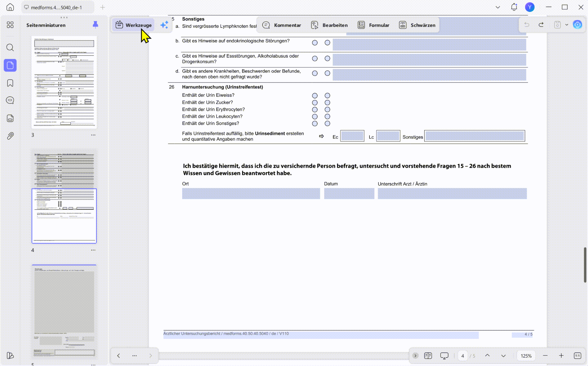Open save options dropdown arrow

[x=567, y=25]
